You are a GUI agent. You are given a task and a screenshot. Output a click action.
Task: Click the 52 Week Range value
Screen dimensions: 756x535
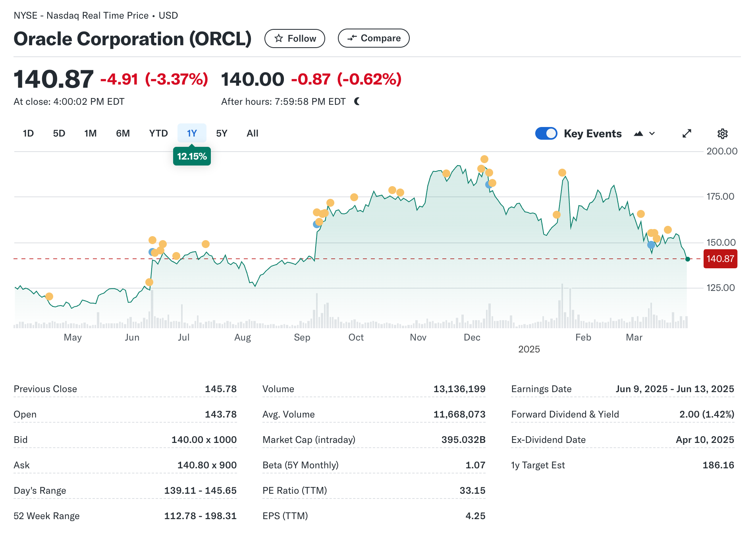point(201,516)
